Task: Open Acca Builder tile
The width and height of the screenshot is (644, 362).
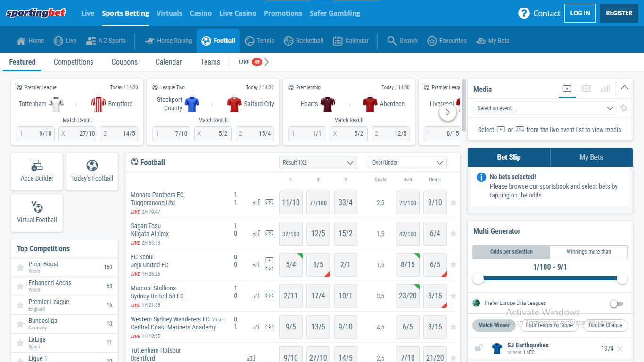Action: click(x=37, y=172)
